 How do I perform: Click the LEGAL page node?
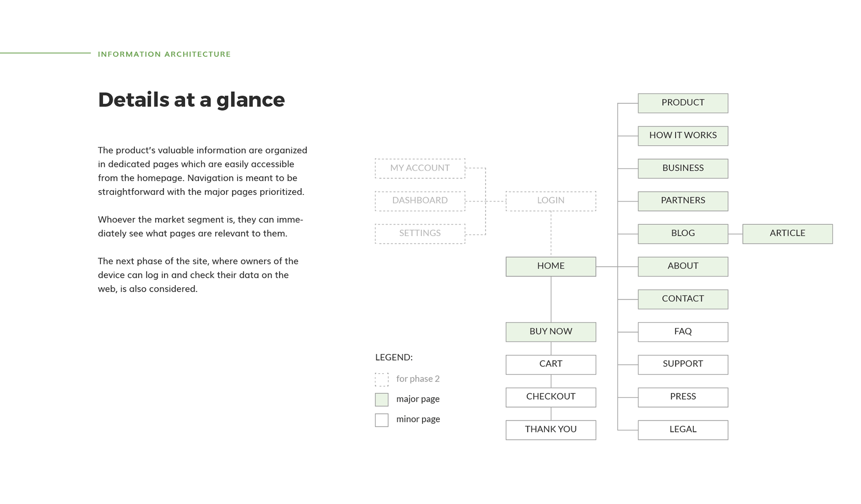point(683,430)
